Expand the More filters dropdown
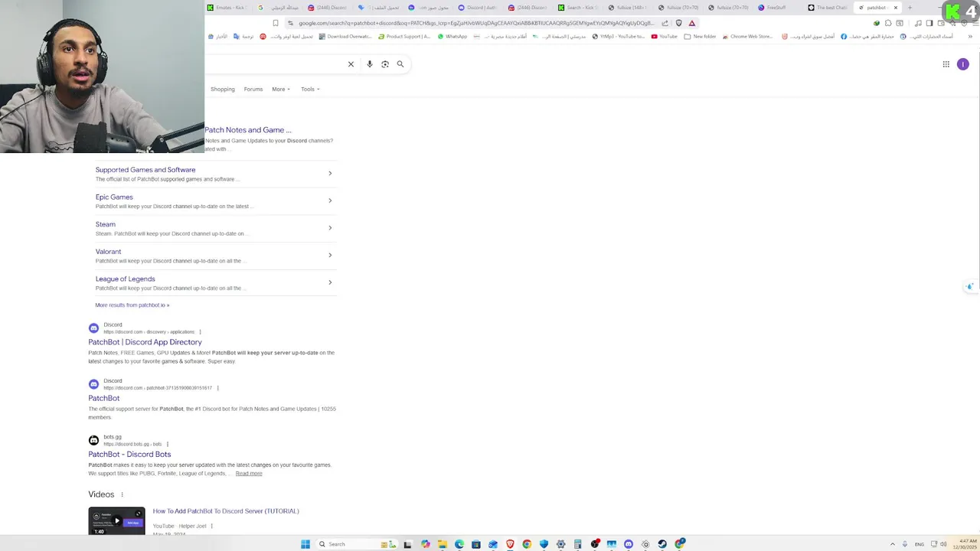Image resolution: width=980 pixels, height=551 pixels. (x=281, y=89)
